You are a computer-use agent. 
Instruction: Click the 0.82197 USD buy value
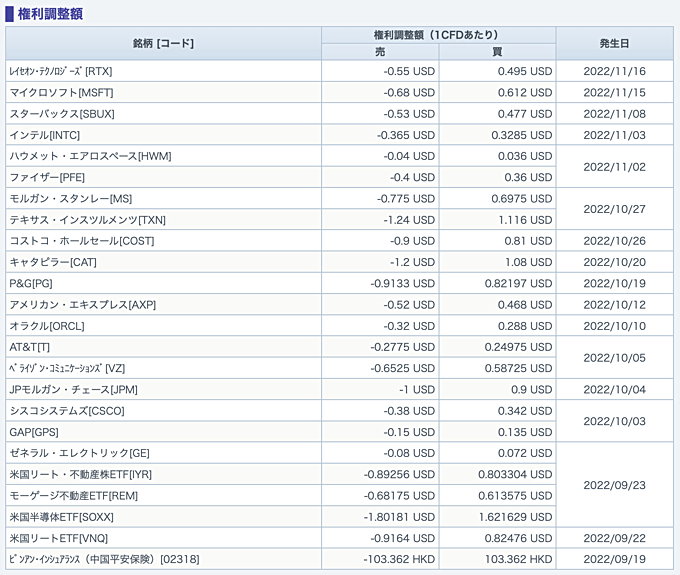[518, 283]
